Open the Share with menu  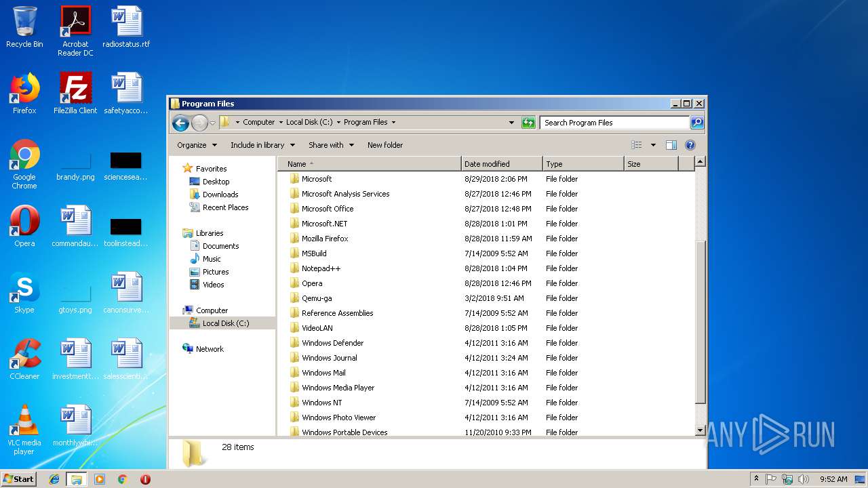tap(331, 145)
